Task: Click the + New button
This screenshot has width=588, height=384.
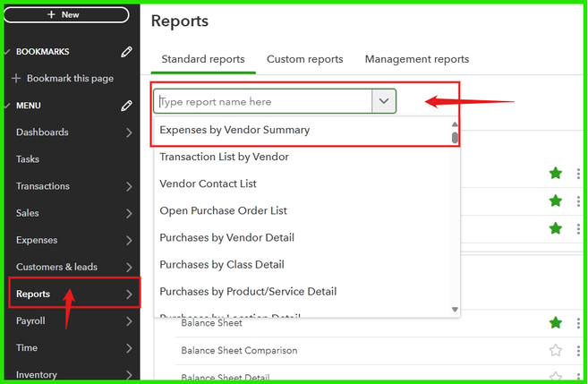Action: [66, 15]
